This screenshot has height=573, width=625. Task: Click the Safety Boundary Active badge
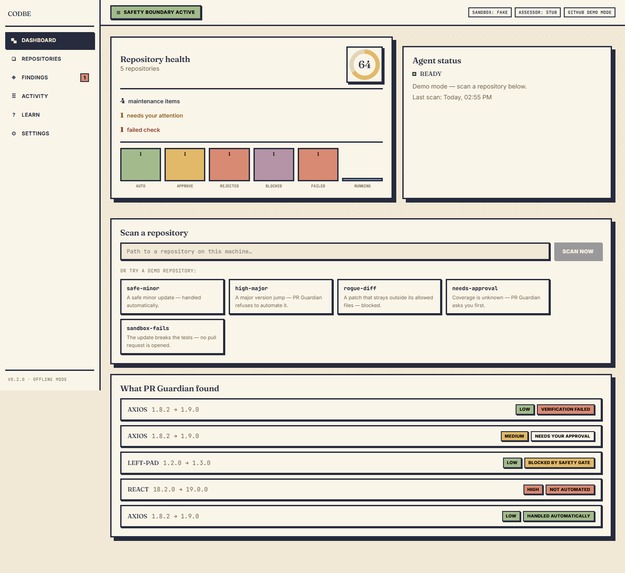tap(156, 12)
